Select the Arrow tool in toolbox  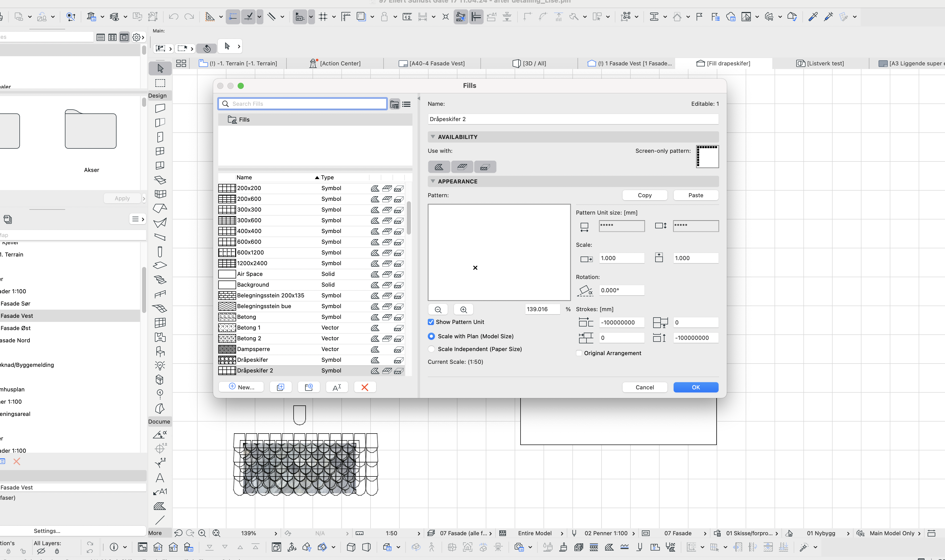pyautogui.click(x=160, y=68)
